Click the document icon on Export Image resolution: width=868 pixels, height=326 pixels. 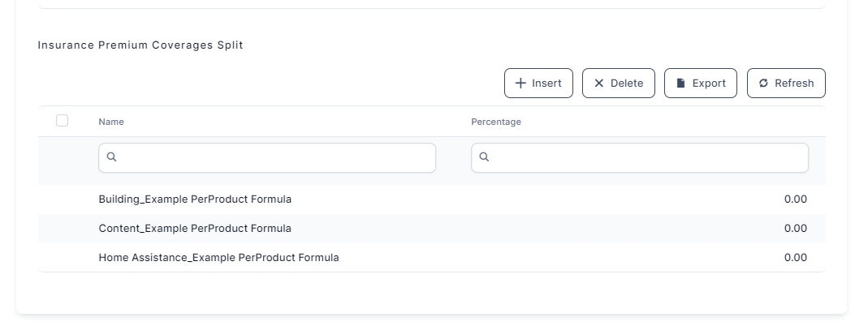point(681,84)
